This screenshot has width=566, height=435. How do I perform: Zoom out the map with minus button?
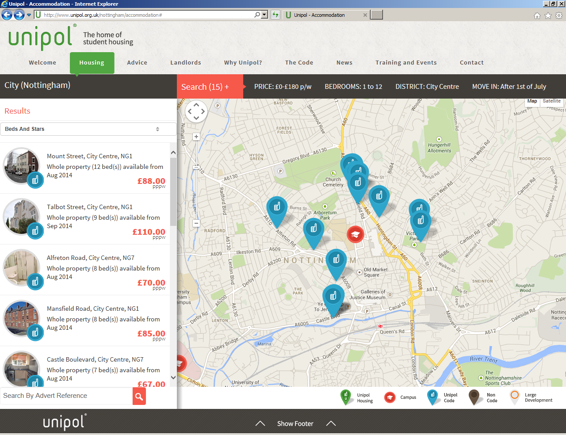(x=196, y=223)
